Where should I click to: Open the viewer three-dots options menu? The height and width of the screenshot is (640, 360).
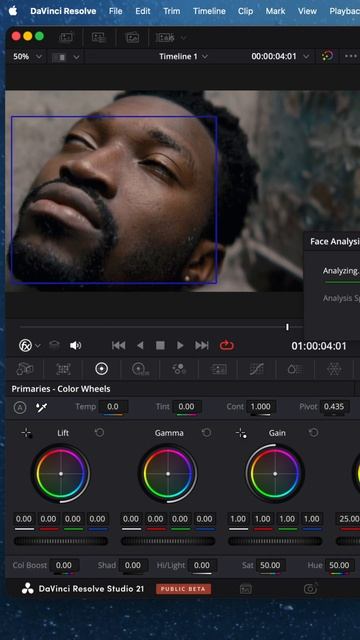coord(351,56)
